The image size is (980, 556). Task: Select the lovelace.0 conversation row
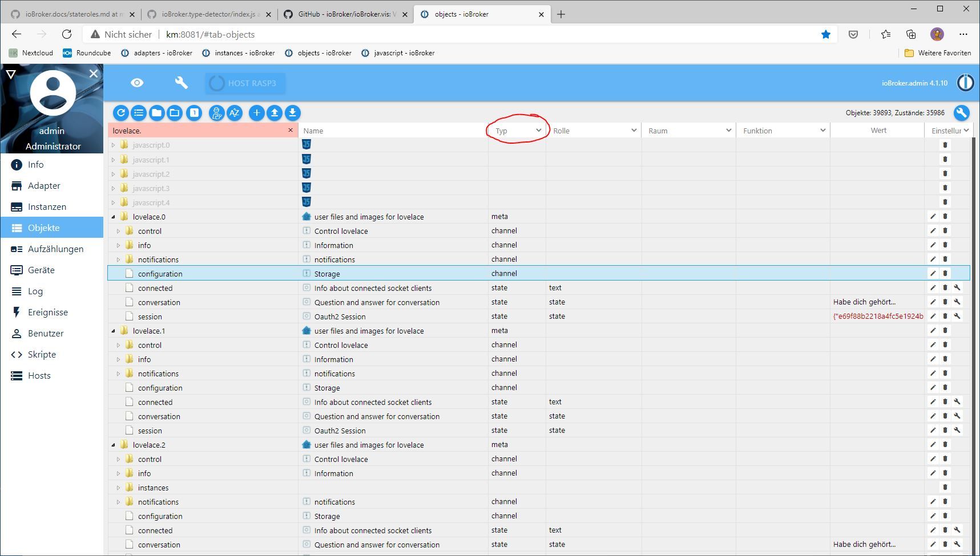click(539, 302)
